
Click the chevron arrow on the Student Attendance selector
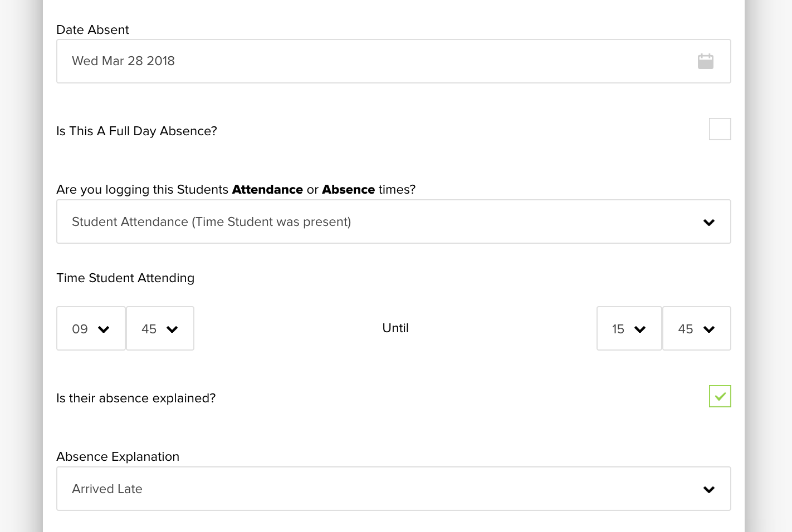coord(708,223)
